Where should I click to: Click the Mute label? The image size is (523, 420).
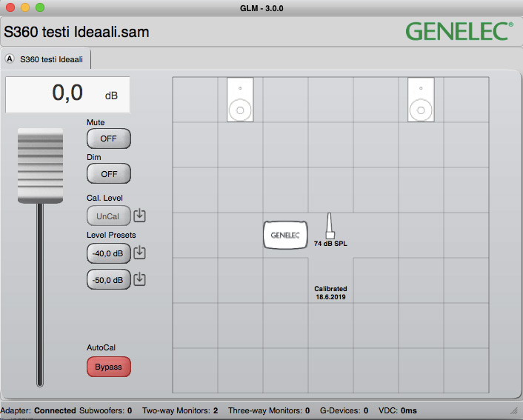click(x=96, y=122)
